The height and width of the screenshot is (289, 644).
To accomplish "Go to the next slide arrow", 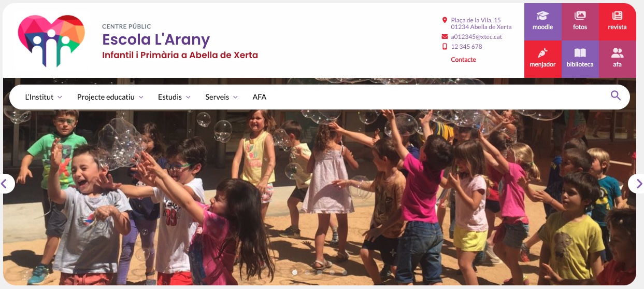I will 638,183.
